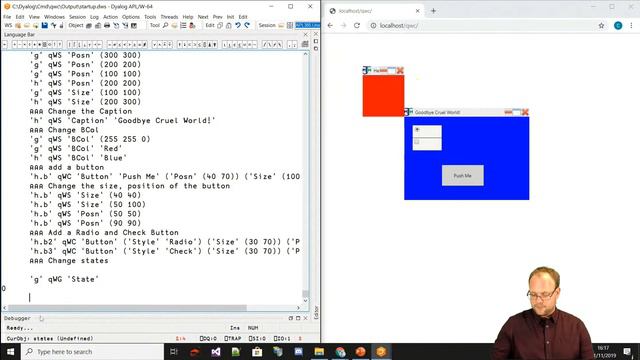
Task: Click the taskbar search box
Action: click(92, 351)
